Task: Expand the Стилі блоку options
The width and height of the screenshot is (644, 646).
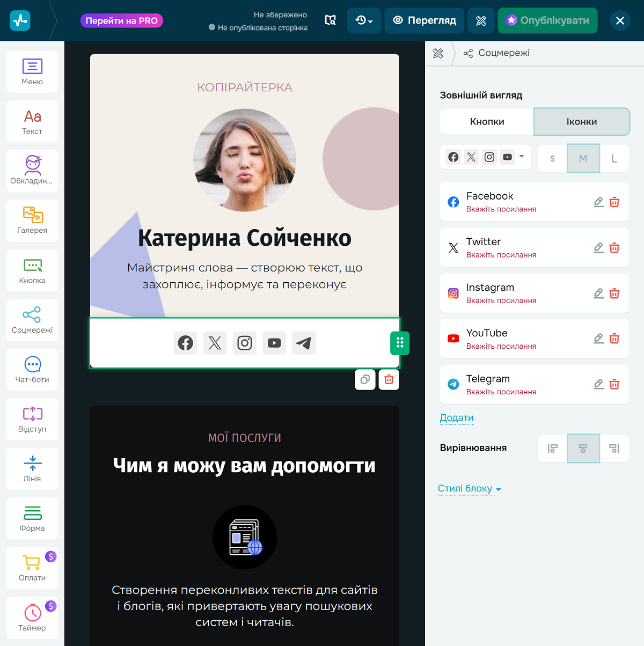Action: click(469, 488)
